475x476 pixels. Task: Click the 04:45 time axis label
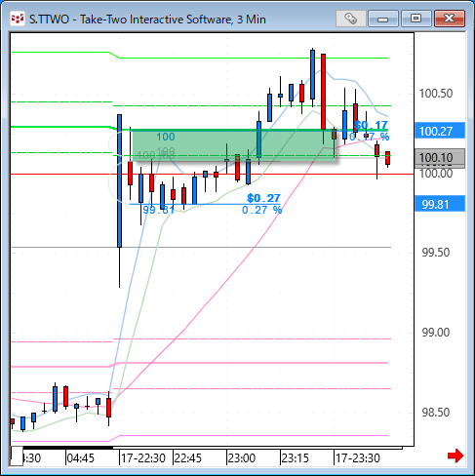point(81,458)
